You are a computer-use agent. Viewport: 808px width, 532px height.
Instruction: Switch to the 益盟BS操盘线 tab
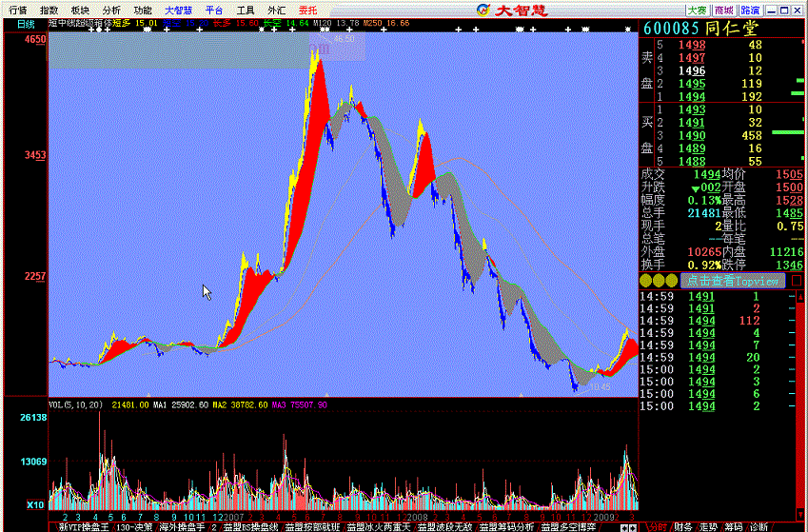coord(250,527)
